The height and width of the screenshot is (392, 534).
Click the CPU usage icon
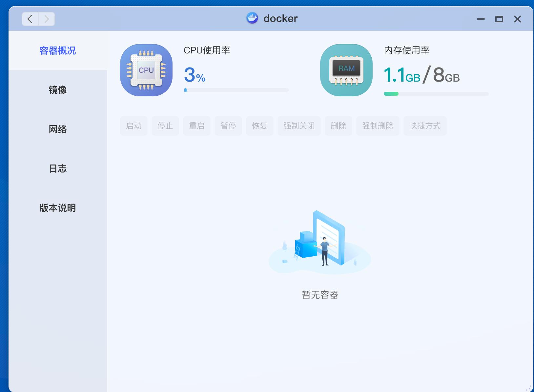pos(146,70)
